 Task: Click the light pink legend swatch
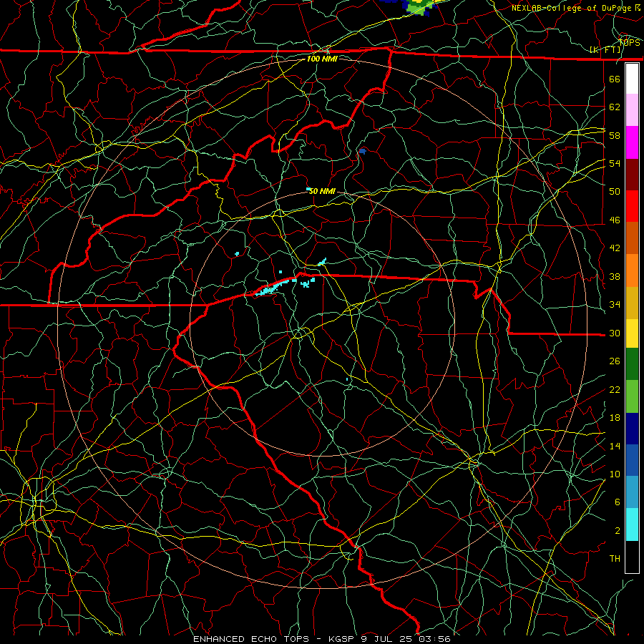tap(632, 110)
